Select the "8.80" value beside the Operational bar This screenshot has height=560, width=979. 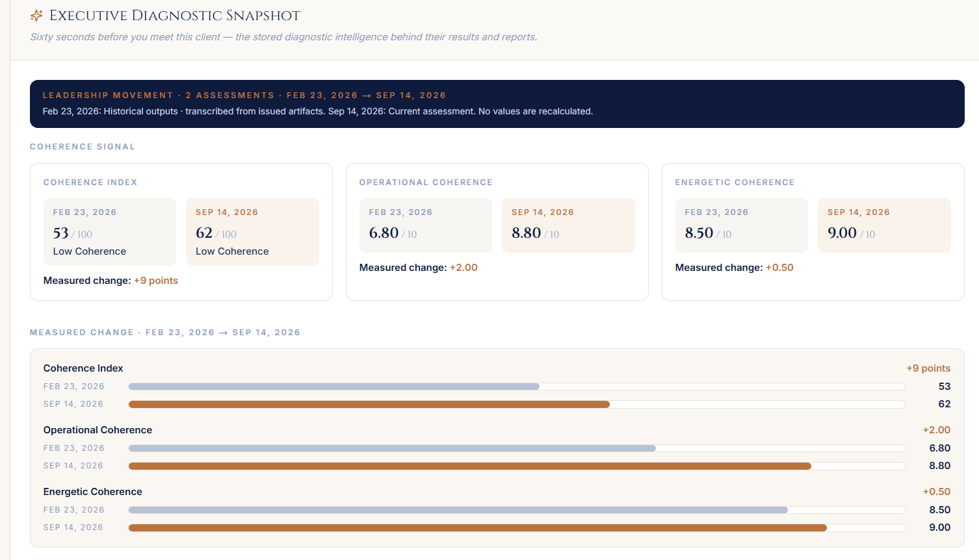click(x=940, y=466)
